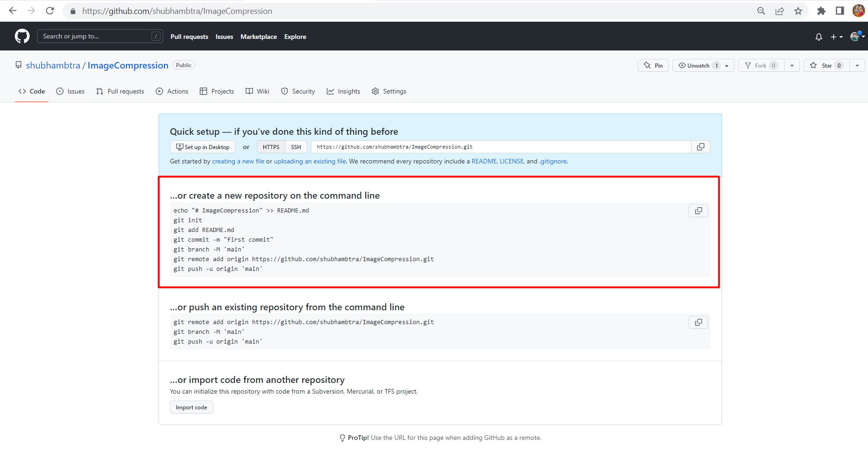Select the HTTPS protocol option

271,147
